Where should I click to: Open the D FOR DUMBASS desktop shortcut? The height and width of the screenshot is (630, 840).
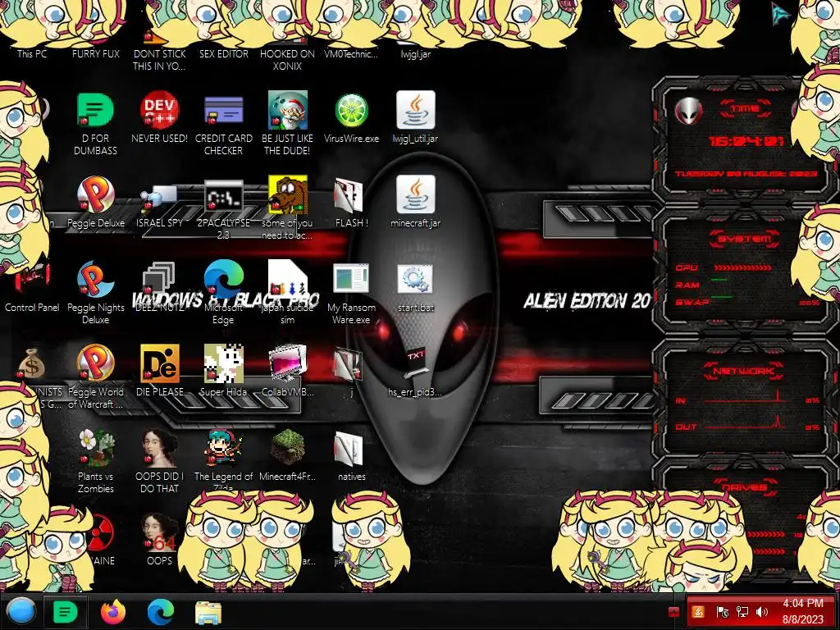coord(95,111)
